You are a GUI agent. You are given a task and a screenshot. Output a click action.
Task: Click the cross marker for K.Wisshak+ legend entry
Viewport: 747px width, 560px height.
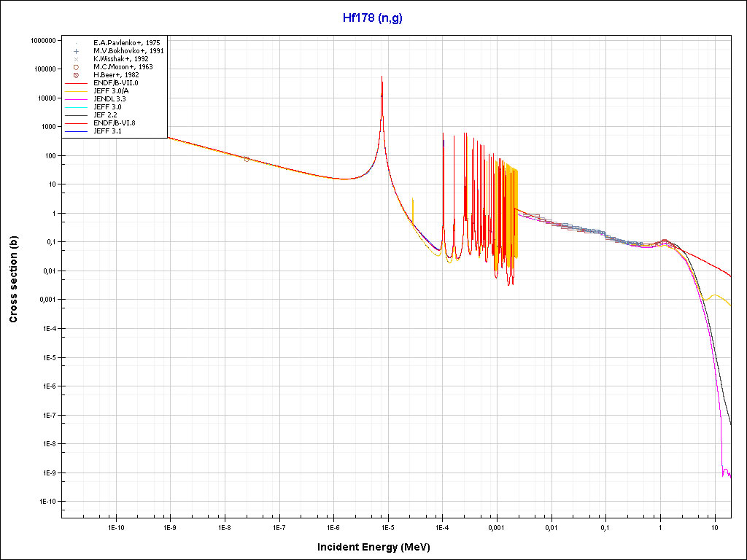point(76,59)
